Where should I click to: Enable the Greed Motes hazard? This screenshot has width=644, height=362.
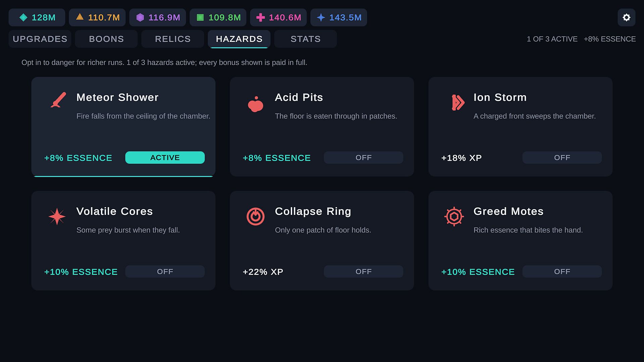coord(562,271)
